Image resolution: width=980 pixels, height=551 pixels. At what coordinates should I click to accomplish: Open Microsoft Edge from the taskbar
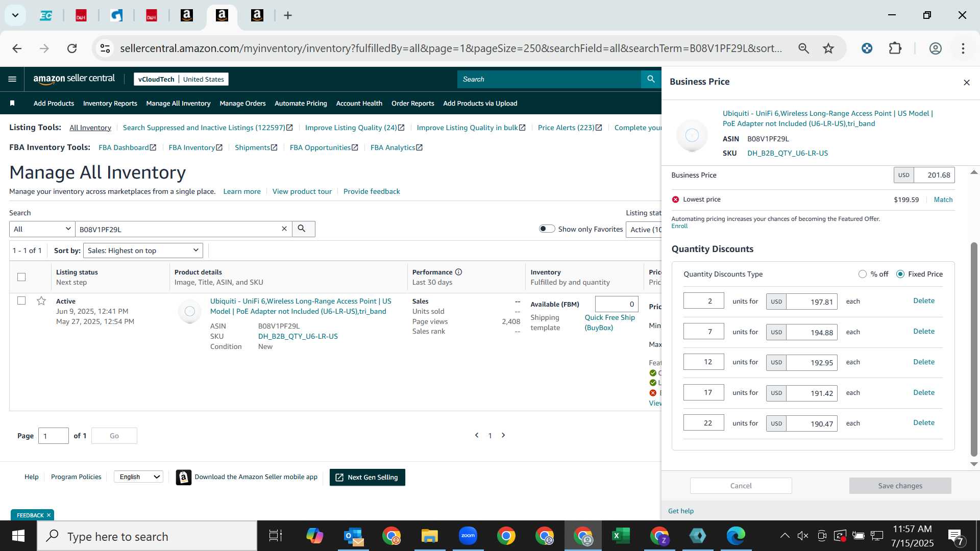coord(736,536)
